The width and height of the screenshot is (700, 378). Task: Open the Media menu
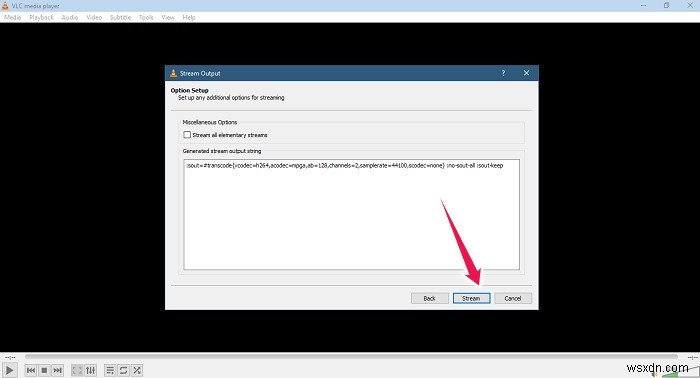(x=12, y=17)
